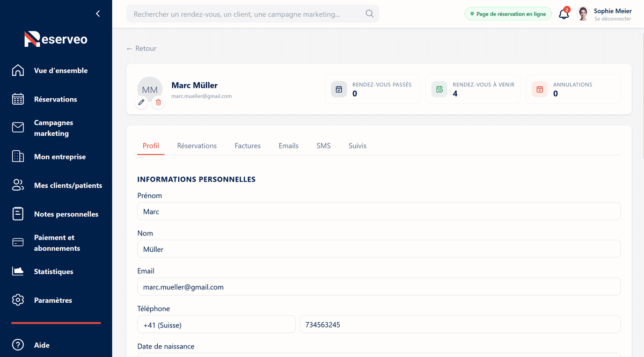The width and height of the screenshot is (644, 357).
Task: Open Notes personnelles in the sidebar
Action: coord(66,214)
